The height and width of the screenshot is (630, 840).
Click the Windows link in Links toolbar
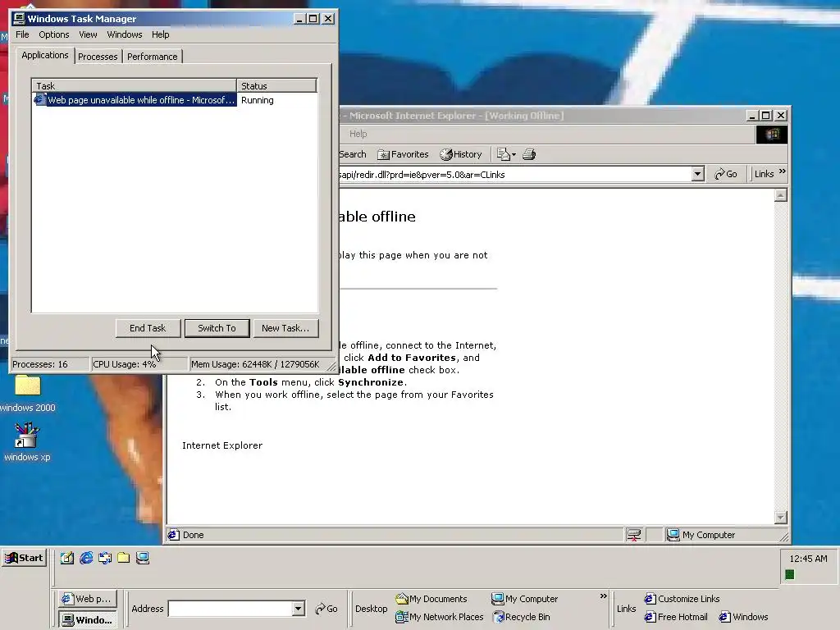click(743, 617)
